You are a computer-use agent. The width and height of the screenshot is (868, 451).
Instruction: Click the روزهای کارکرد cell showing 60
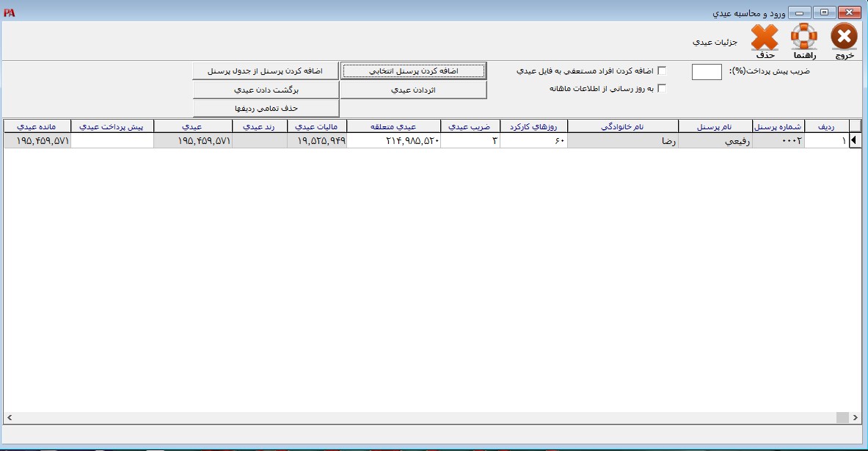(533, 141)
